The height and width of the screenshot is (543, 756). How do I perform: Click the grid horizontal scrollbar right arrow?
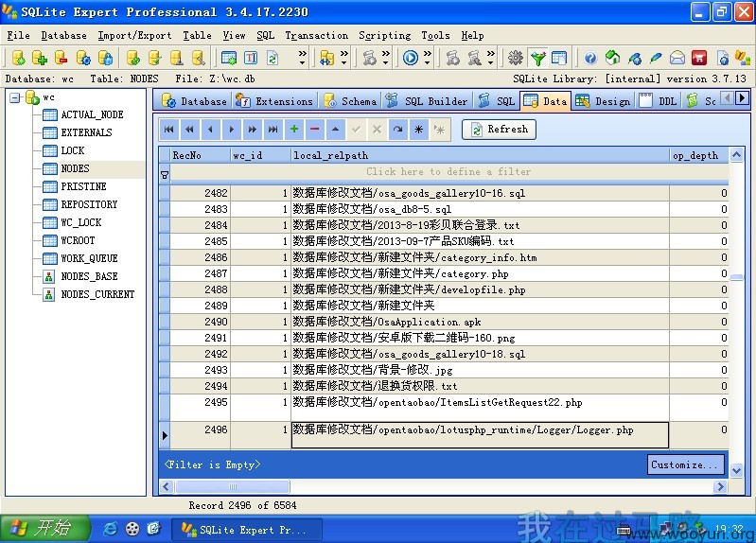point(720,486)
